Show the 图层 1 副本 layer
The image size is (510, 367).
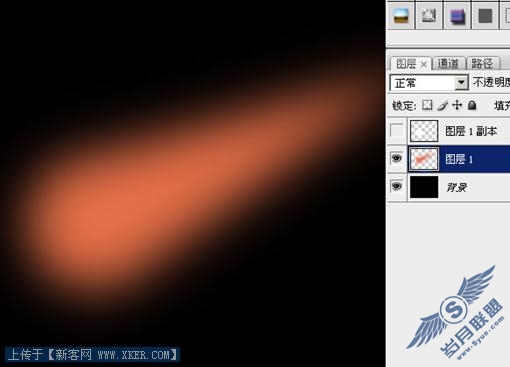(396, 130)
